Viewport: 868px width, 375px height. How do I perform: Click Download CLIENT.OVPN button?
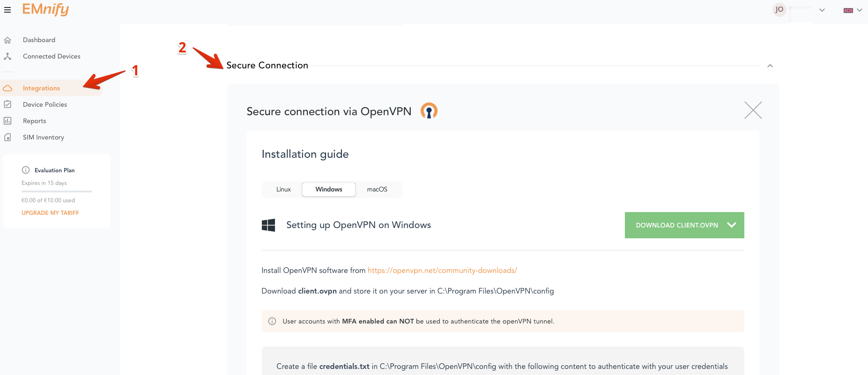click(x=684, y=225)
